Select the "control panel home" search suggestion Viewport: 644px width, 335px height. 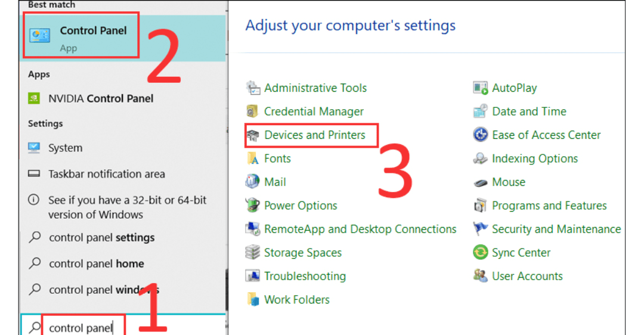[x=96, y=263]
